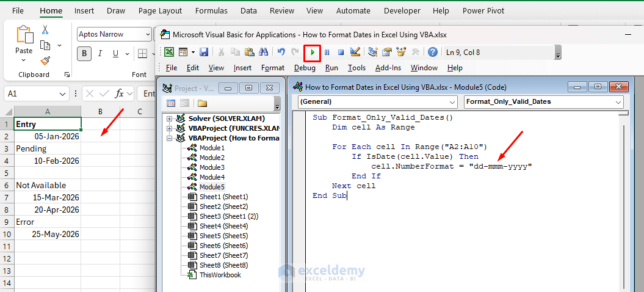Toggle Design Mode icon
Screen dimensions: 644x292
(355, 53)
